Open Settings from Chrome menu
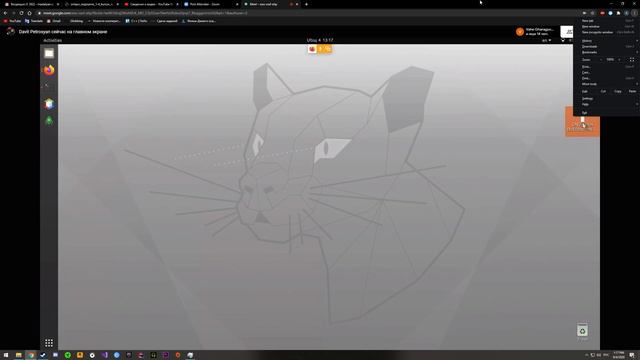This screenshot has width=640, height=360. tap(607, 99)
